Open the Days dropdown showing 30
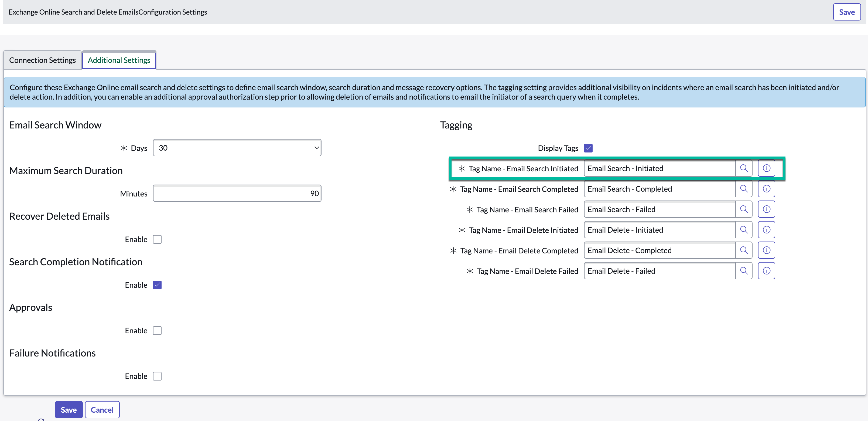This screenshot has width=868, height=421. coord(237,148)
